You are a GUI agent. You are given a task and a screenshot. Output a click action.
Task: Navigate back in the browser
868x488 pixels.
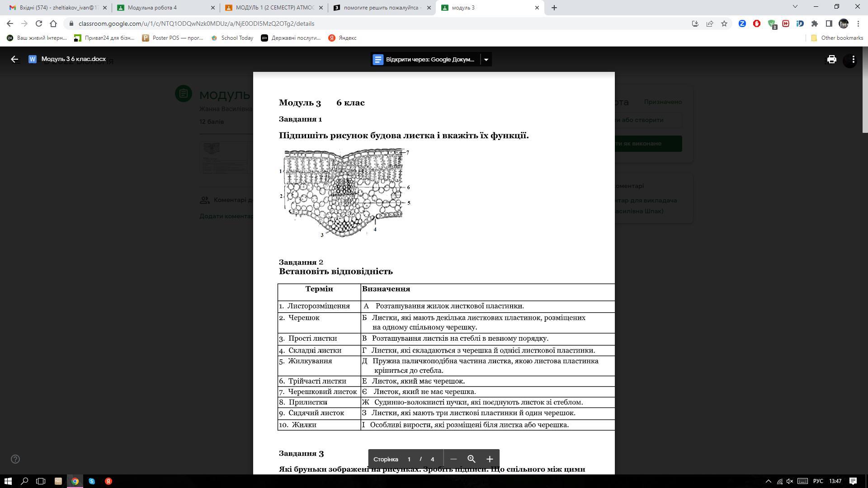10,23
